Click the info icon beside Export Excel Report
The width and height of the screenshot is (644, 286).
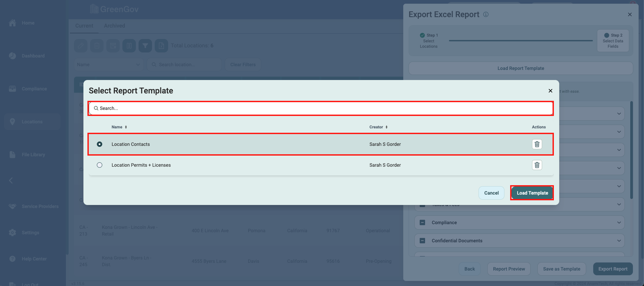point(486,14)
